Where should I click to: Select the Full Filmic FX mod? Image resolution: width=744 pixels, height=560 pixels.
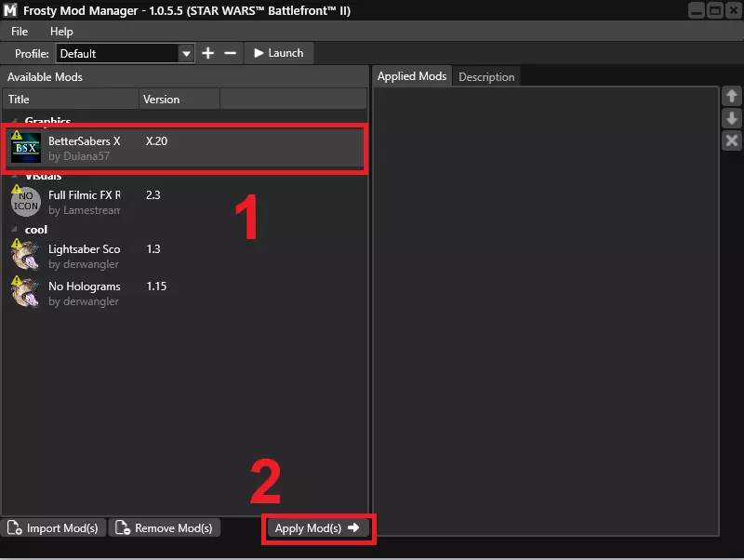point(185,202)
